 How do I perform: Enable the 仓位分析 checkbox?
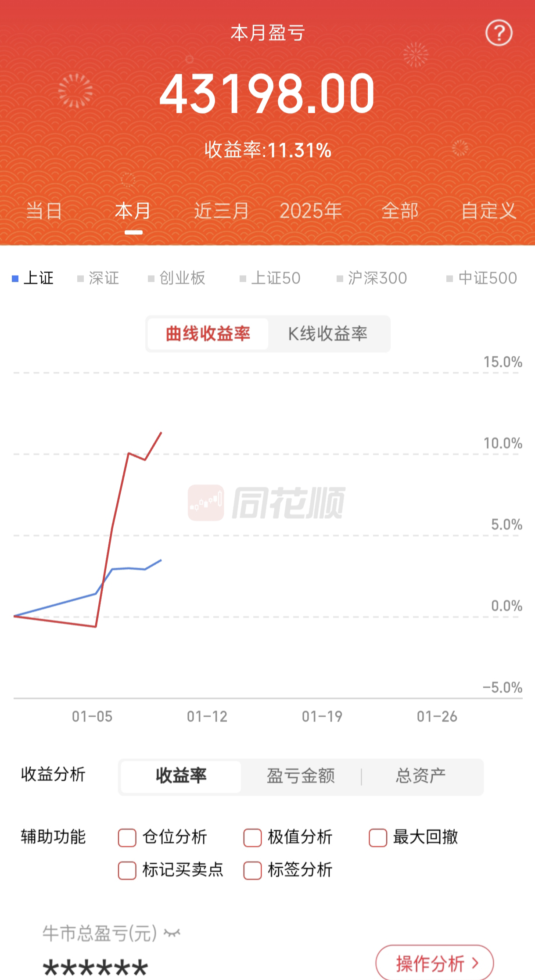127,837
